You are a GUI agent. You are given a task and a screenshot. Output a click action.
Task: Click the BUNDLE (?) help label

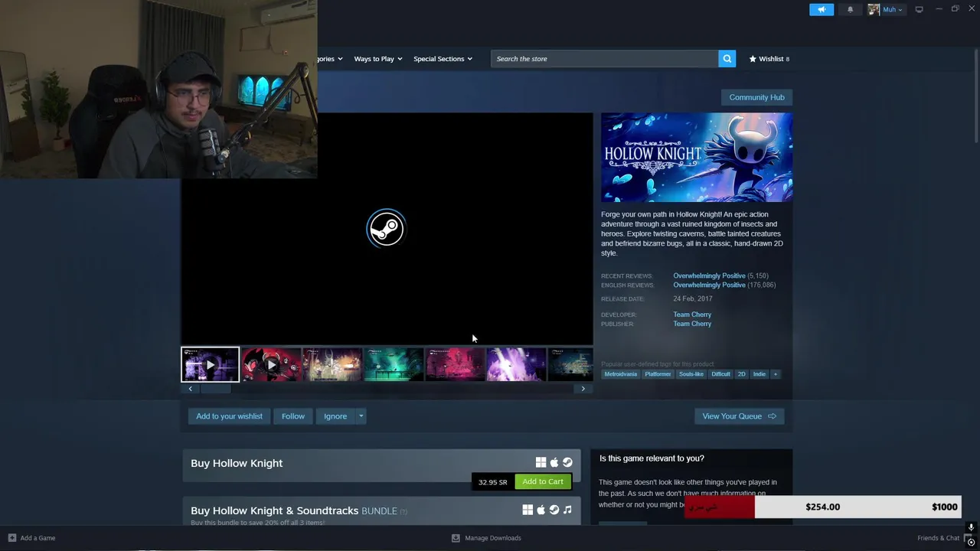click(x=384, y=511)
